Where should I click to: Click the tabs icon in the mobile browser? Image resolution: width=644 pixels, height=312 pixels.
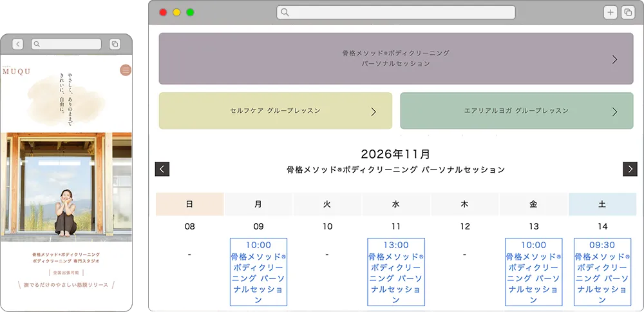[115, 44]
